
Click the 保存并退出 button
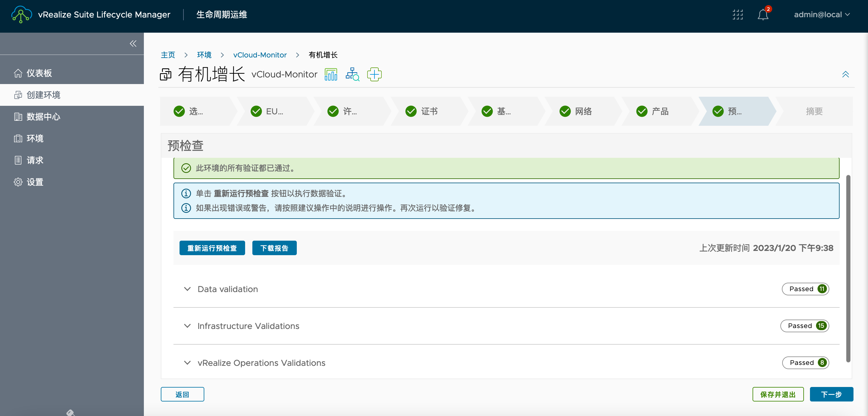tap(778, 395)
